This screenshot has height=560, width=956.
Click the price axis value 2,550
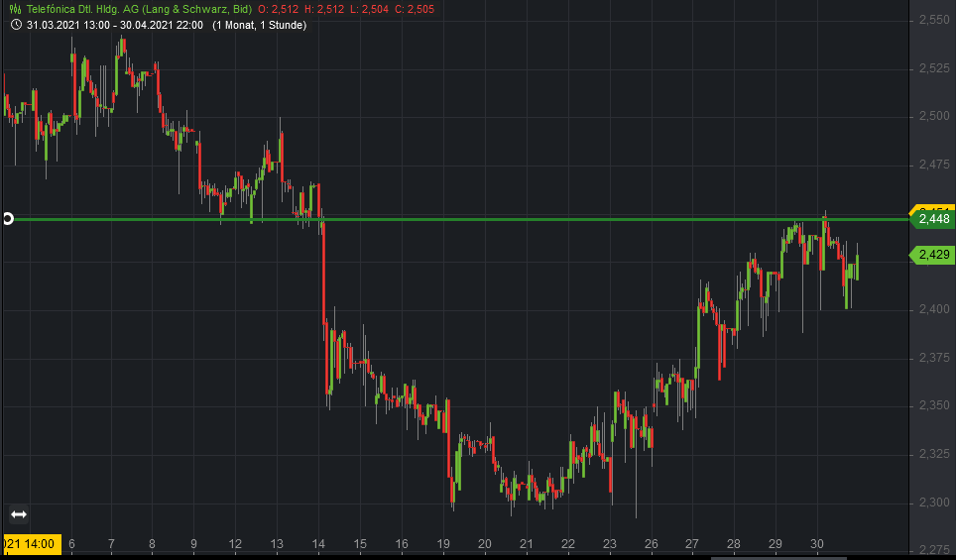point(934,20)
